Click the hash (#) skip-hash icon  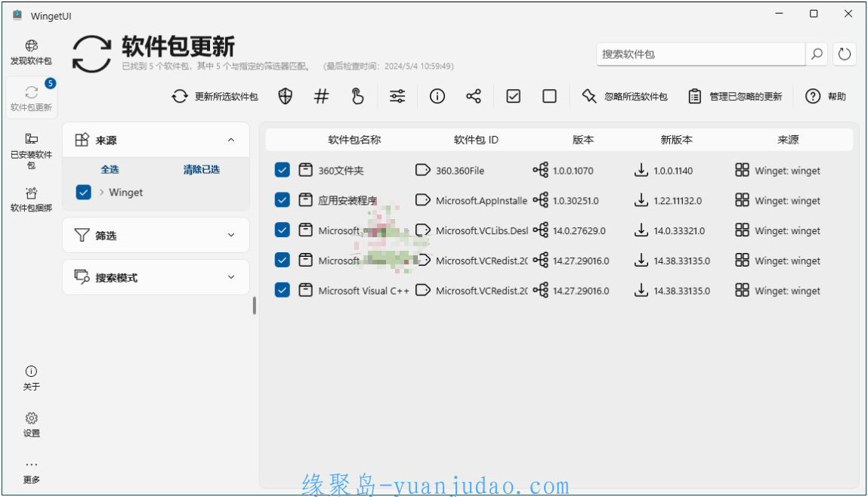[321, 96]
